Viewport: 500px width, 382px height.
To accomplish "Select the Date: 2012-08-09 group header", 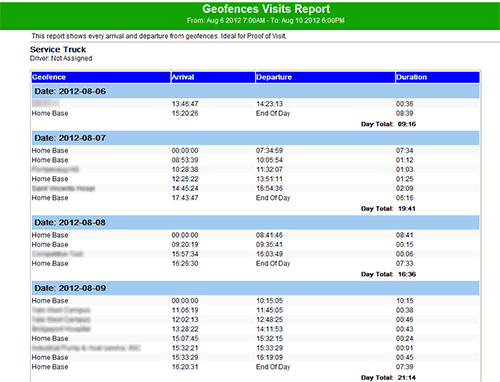I will coord(255,288).
